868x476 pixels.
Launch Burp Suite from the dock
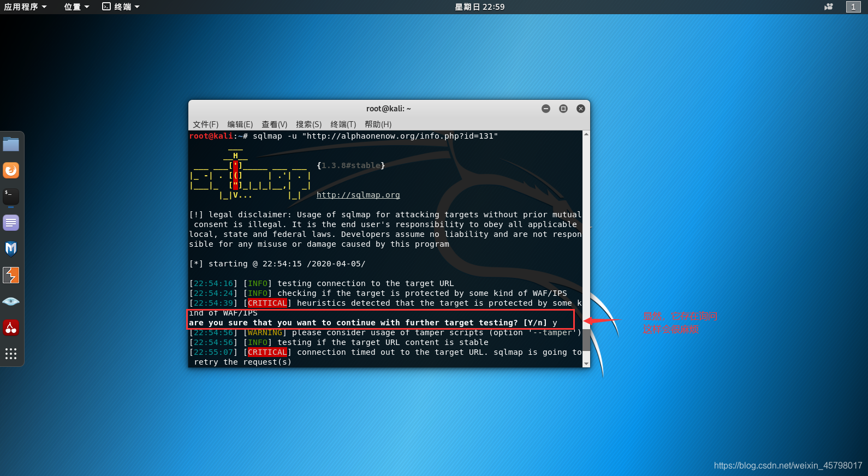[x=11, y=275]
